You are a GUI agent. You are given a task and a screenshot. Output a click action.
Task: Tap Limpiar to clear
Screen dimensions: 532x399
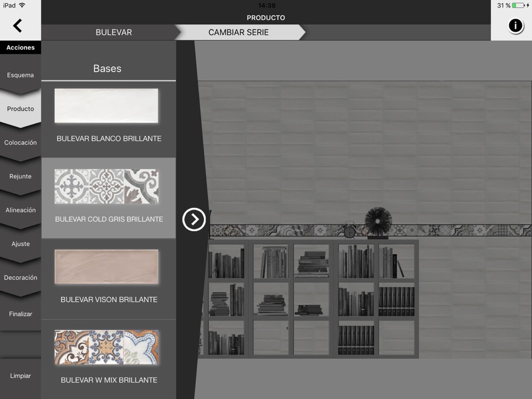pos(20,376)
